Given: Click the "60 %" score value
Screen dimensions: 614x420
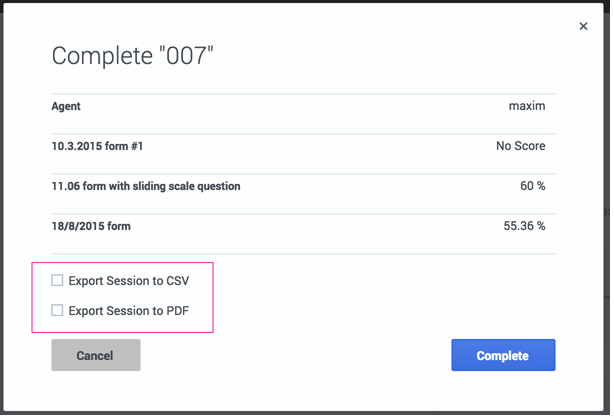Looking at the screenshot, I should pos(531,186).
